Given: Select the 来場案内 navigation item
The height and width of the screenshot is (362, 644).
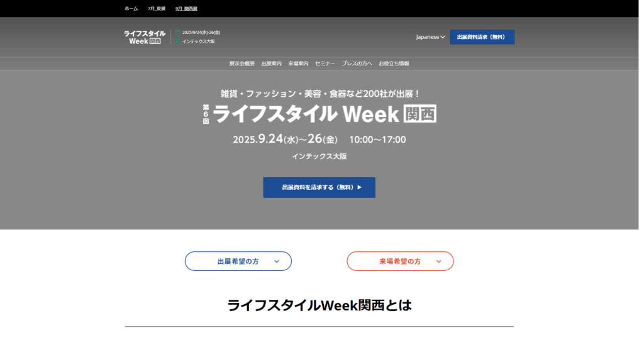Looking at the screenshot, I should (298, 63).
